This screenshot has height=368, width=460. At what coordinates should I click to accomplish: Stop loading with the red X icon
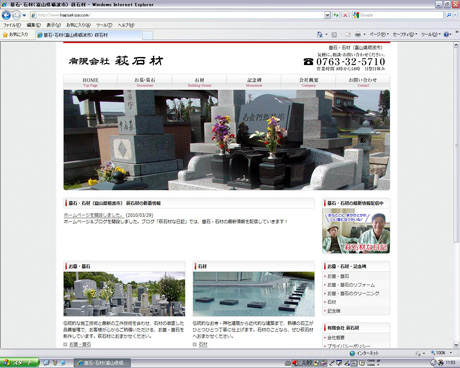click(x=345, y=15)
